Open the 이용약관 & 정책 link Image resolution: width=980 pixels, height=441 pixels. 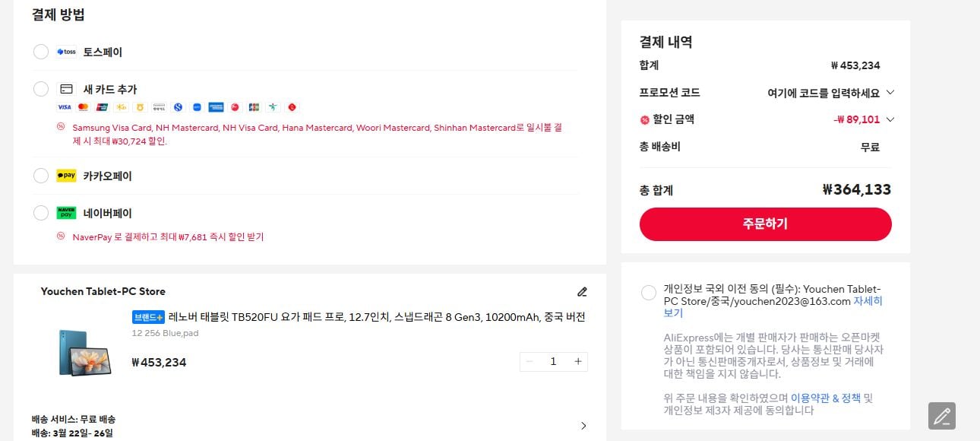click(825, 398)
